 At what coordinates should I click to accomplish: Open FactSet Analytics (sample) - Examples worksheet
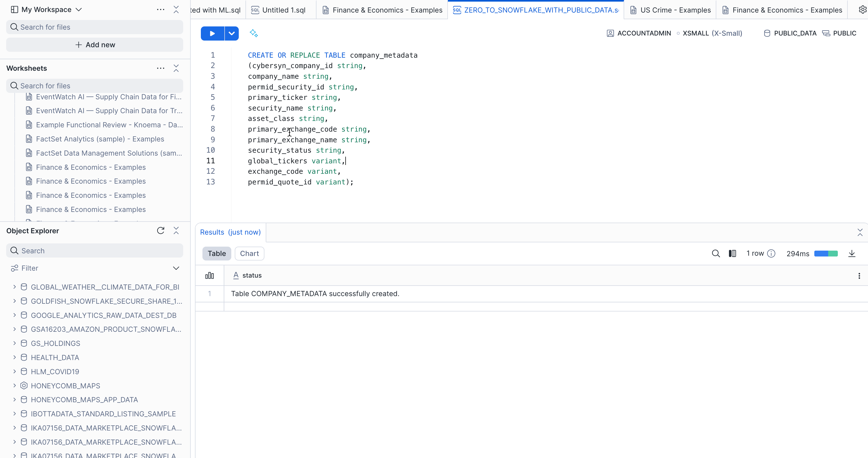pos(100,139)
